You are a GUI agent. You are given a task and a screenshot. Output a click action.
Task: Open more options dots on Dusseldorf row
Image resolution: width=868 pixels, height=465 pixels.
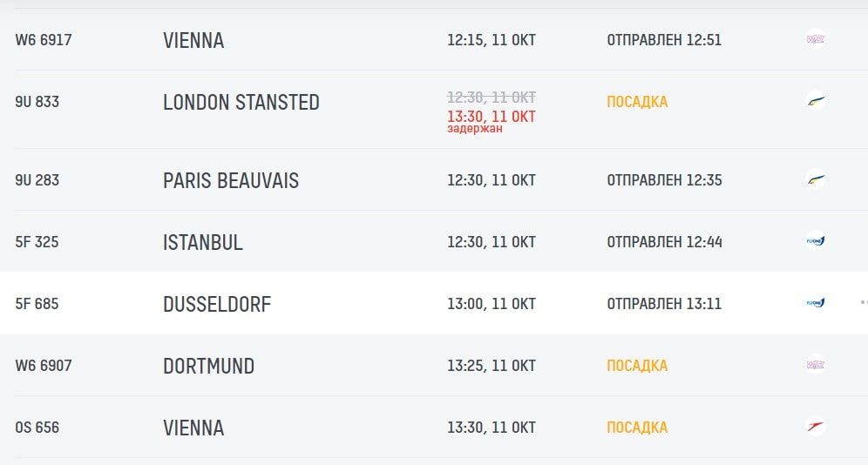pyautogui.click(x=863, y=303)
